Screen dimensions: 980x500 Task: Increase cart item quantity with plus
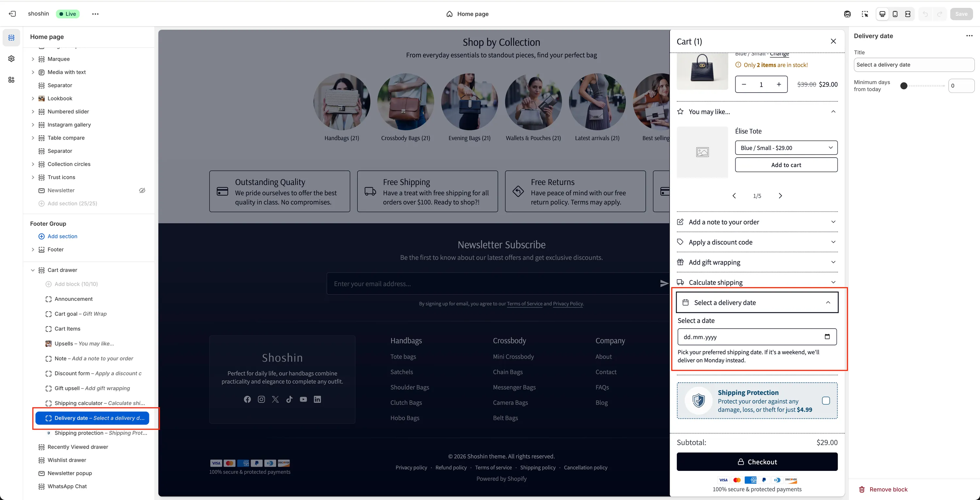779,85
